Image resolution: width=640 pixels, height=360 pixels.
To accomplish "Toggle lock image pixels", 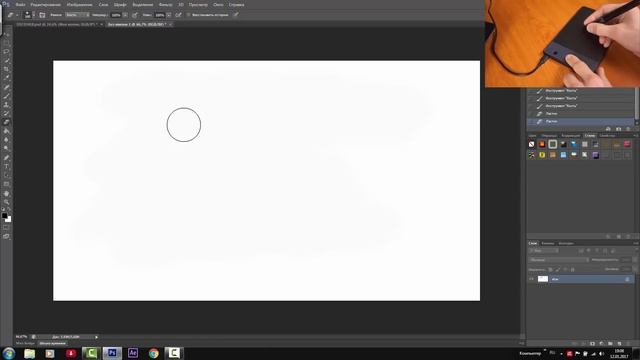I will [x=558, y=269].
